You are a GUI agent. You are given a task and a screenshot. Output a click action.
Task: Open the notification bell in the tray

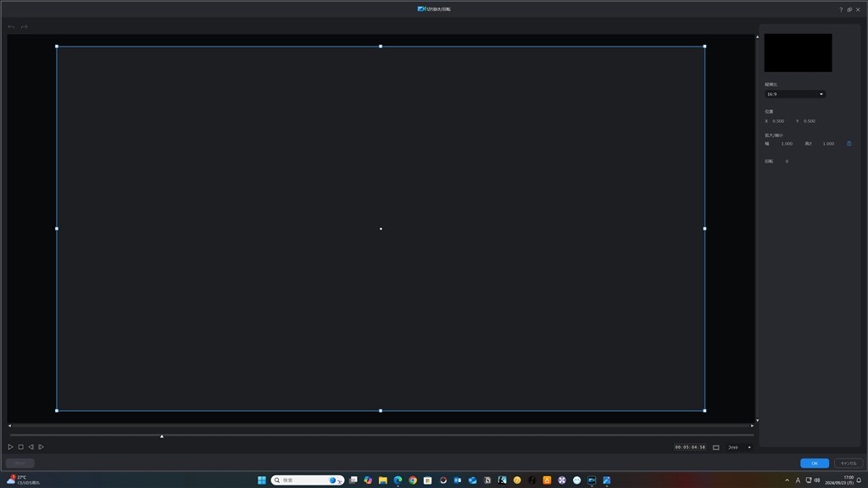point(860,480)
